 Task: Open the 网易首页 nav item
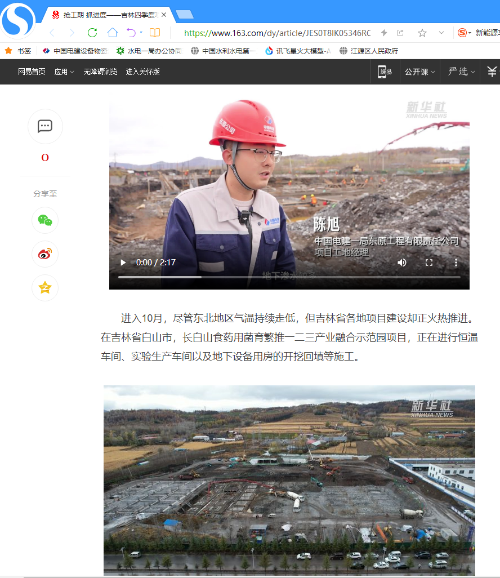click(31, 72)
